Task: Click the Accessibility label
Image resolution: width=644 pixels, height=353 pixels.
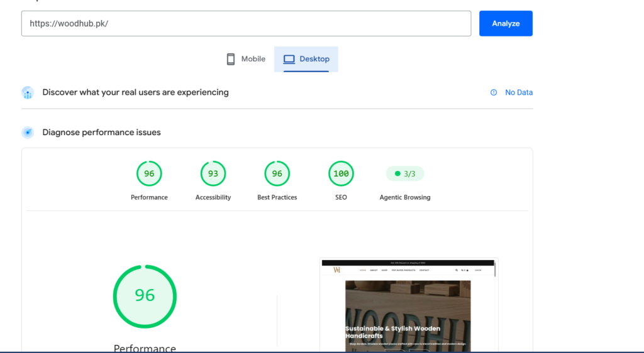Action: (x=213, y=197)
